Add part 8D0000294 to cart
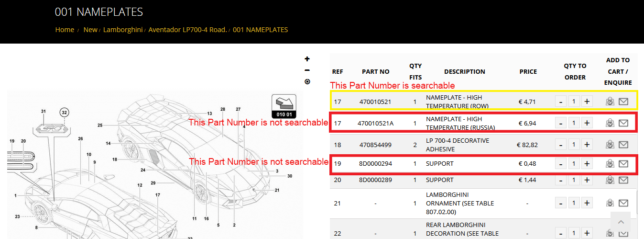Screen dimensions: 644x239 click(610, 164)
